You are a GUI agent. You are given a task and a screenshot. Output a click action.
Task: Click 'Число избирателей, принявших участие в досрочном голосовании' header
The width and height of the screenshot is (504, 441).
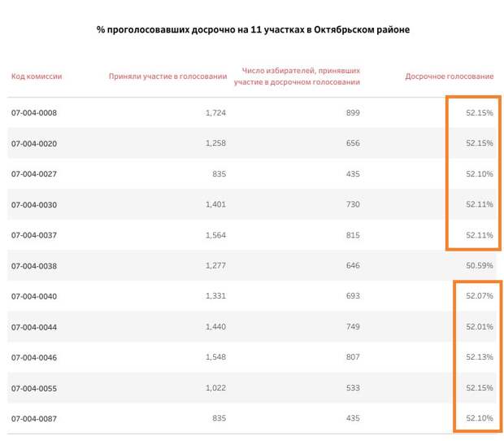(297, 76)
